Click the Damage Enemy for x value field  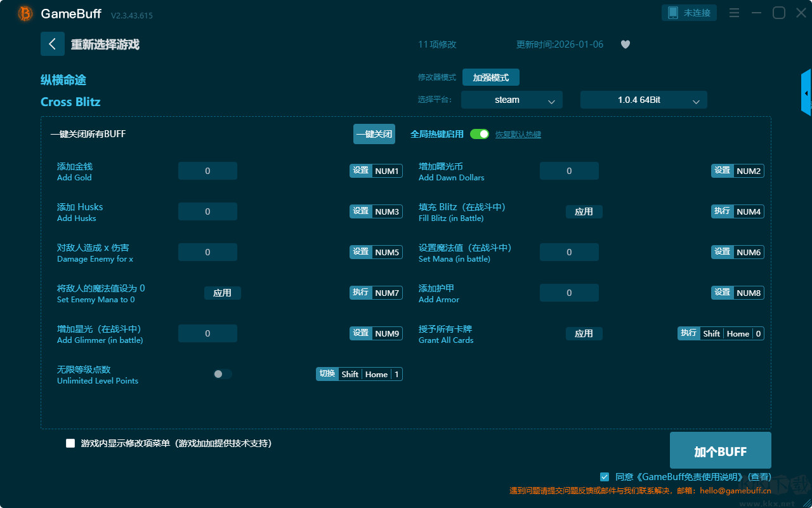point(207,252)
